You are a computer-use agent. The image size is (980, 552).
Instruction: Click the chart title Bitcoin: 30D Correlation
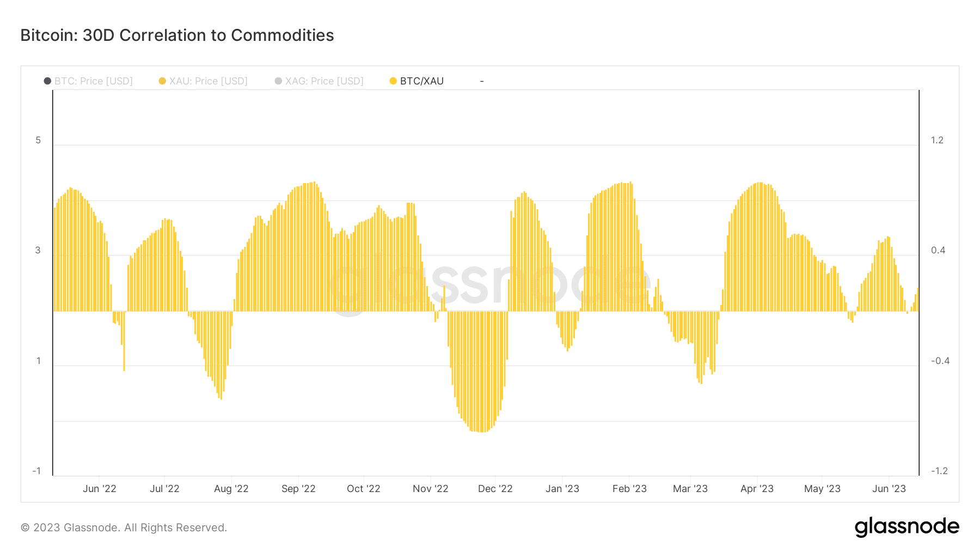click(x=177, y=35)
